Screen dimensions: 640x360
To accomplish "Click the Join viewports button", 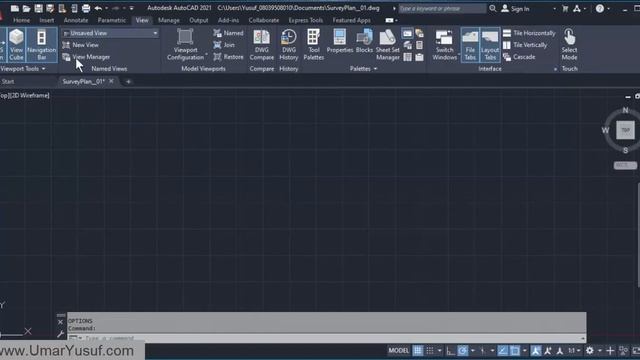I will point(224,45).
